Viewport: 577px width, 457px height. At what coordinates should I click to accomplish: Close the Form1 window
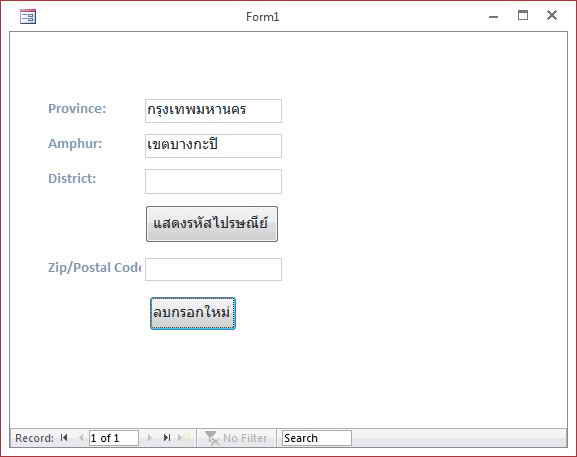click(552, 15)
